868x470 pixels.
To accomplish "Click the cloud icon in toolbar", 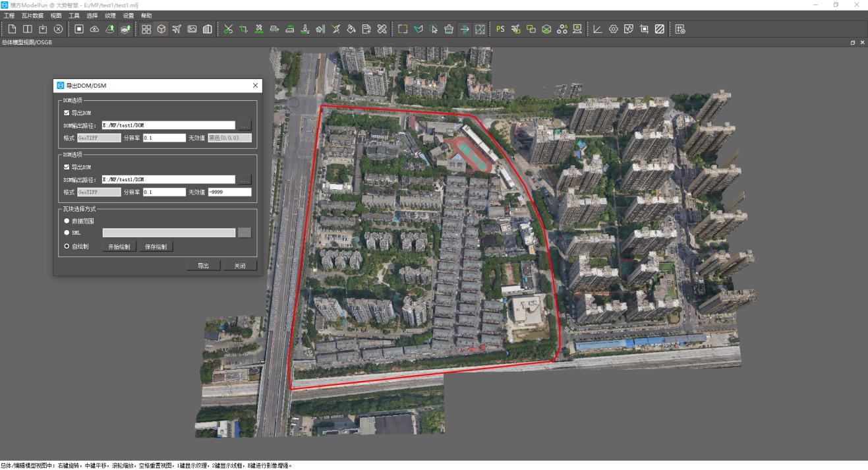I will tap(94, 29).
